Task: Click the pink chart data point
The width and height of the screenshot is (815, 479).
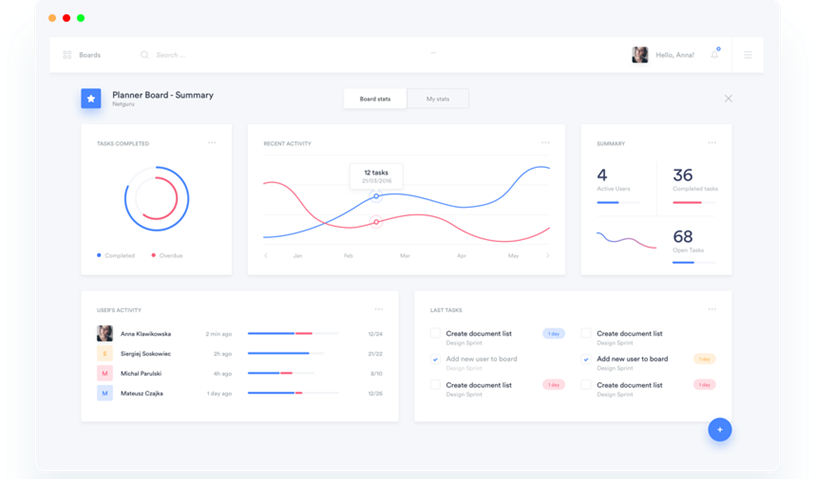Action: (376, 222)
